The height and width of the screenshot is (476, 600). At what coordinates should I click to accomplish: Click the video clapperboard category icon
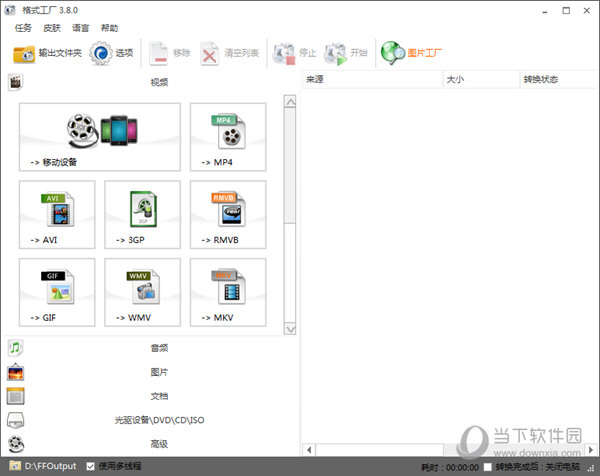(15, 82)
